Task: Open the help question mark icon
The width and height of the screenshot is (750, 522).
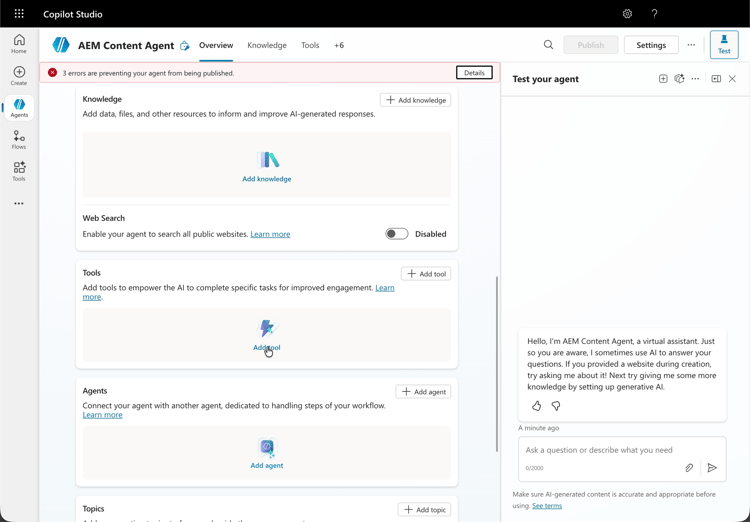Action: point(654,14)
